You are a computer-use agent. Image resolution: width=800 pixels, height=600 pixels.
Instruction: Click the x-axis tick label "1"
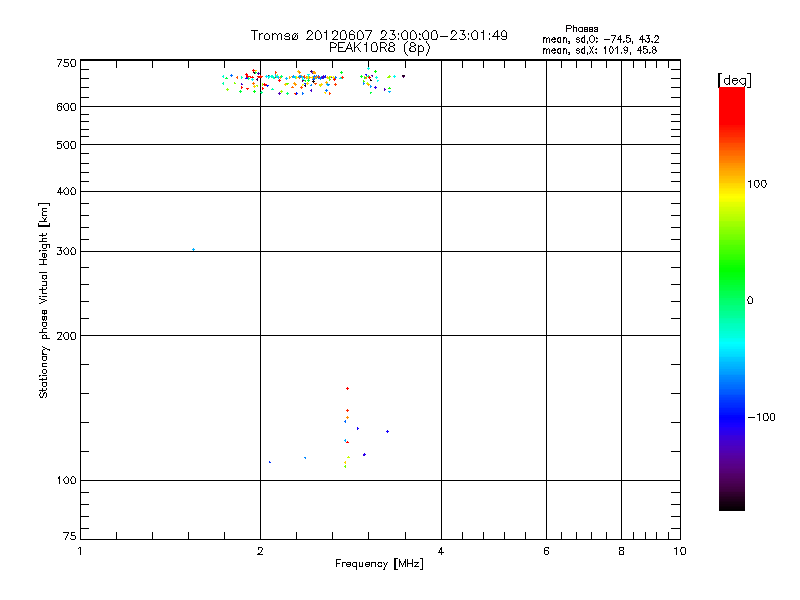click(x=80, y=551)
